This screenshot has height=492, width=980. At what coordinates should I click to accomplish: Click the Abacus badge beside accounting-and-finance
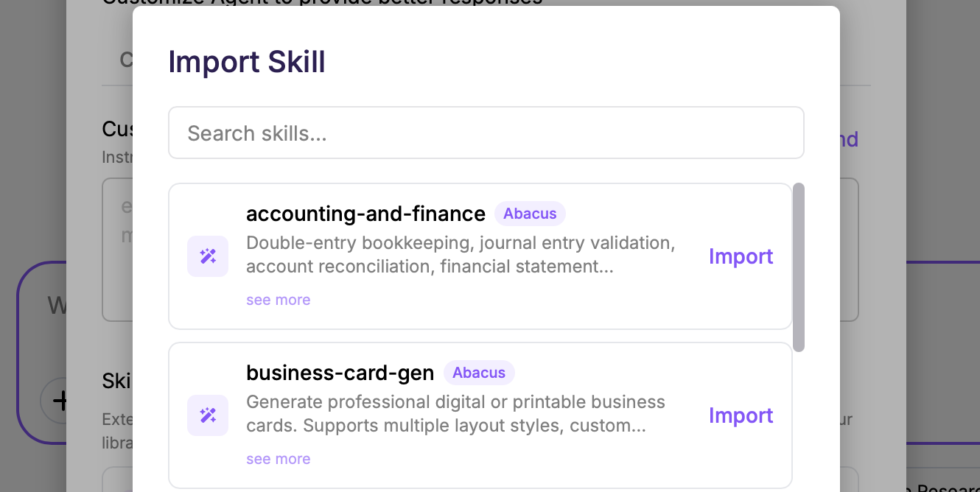tap(530, 214)
